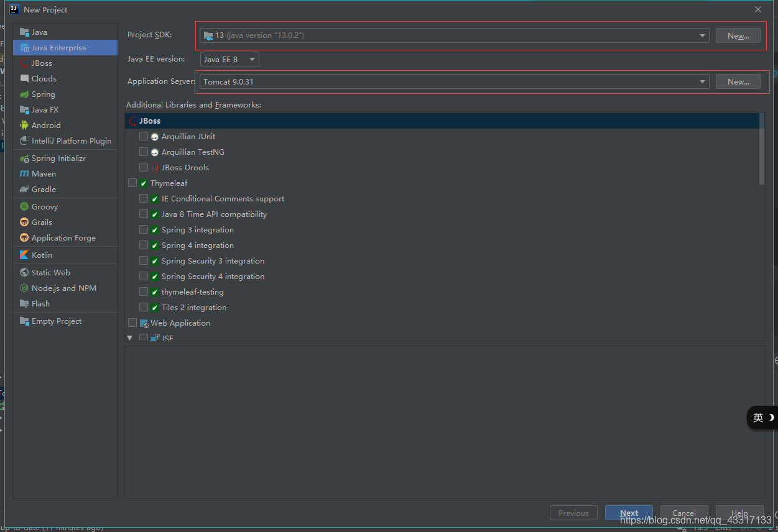The image size is (778, 532).
Task: Click New button beside Application Server
Action: 738,81
